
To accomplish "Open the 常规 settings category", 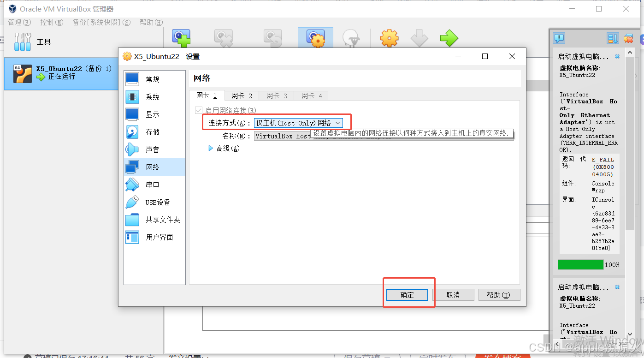I will coord(155,79).
